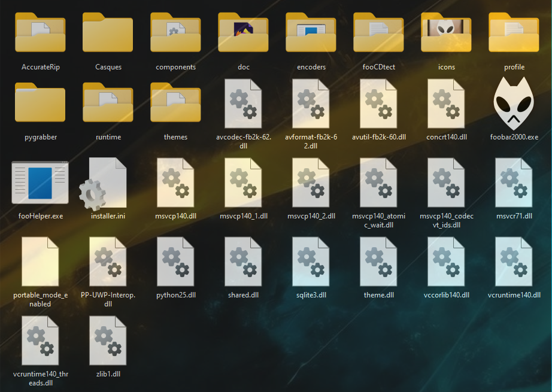Open the Casques folder
The width and height of the screenshot is (552, 392).
tap(108, 32)
